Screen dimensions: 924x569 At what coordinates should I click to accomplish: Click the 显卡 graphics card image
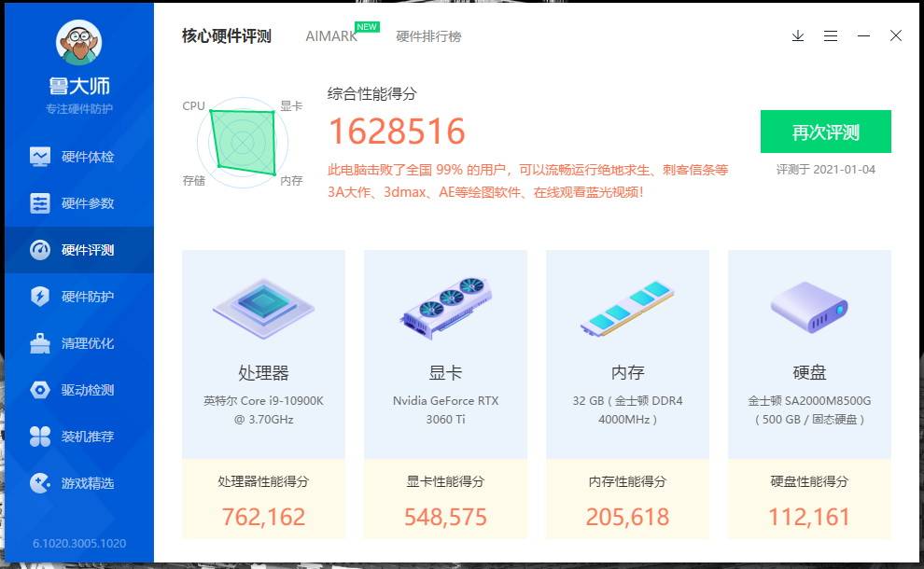pyautogui.click(x=446, y=308)
